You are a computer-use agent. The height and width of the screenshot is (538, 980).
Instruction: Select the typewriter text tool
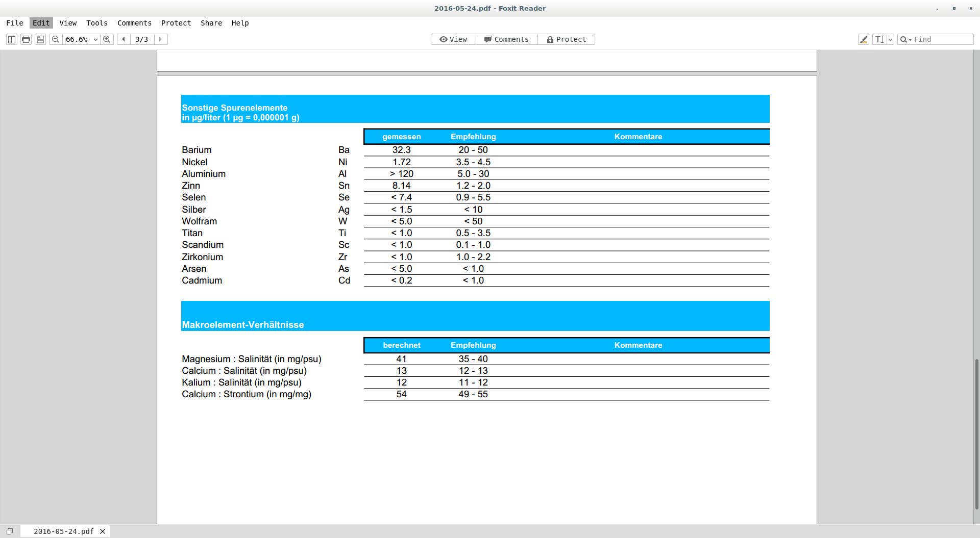click(x=879, y=39)
